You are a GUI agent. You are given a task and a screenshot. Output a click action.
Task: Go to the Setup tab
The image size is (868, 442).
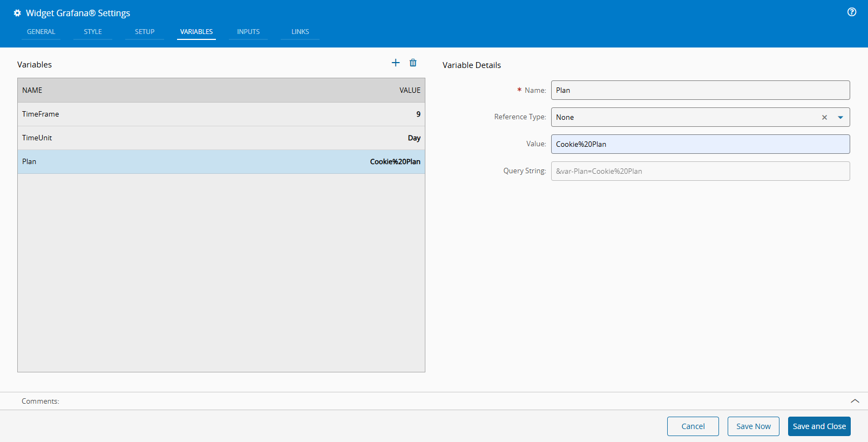(x=145, y=32)
